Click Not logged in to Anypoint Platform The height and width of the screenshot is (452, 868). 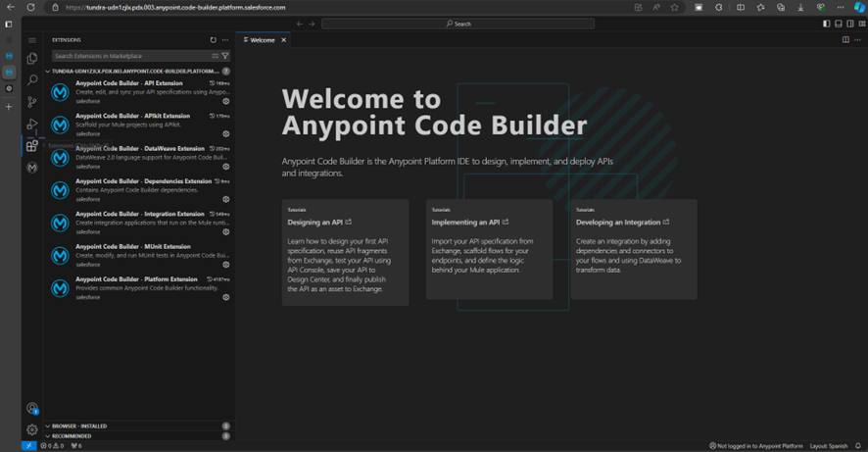755,446
